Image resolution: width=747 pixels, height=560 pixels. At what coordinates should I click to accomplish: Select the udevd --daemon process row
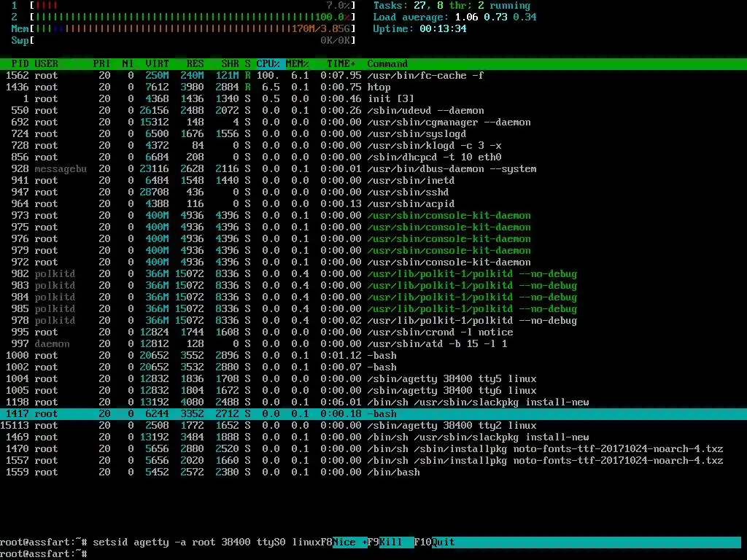373,111
